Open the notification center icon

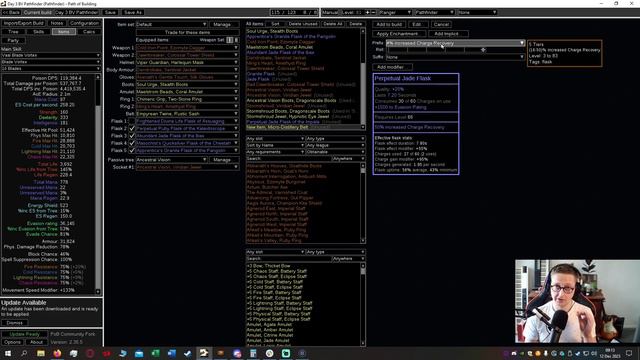point(629,353)
